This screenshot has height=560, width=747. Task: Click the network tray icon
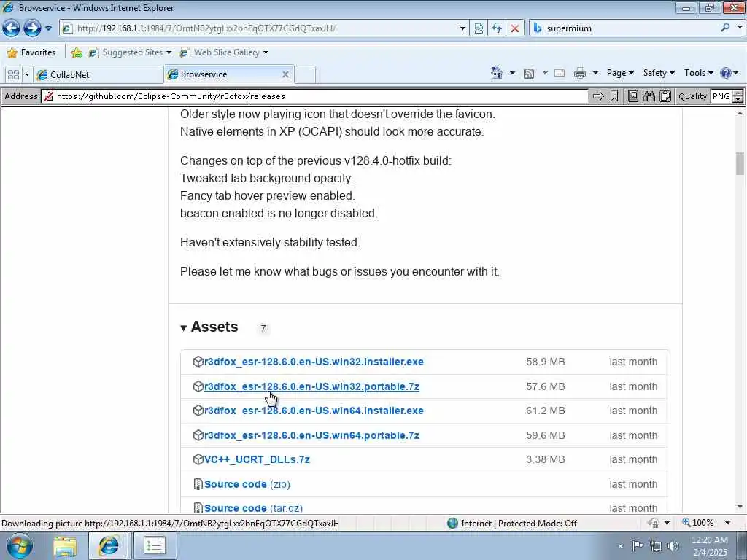coord(656,546)
